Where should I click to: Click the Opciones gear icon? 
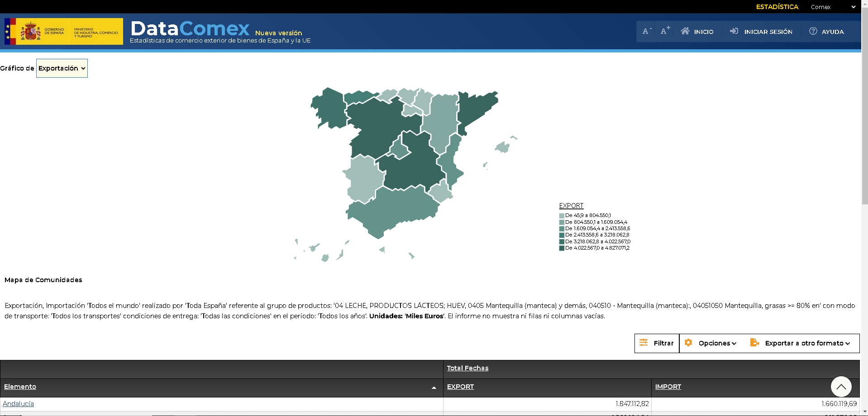(689, 343)
